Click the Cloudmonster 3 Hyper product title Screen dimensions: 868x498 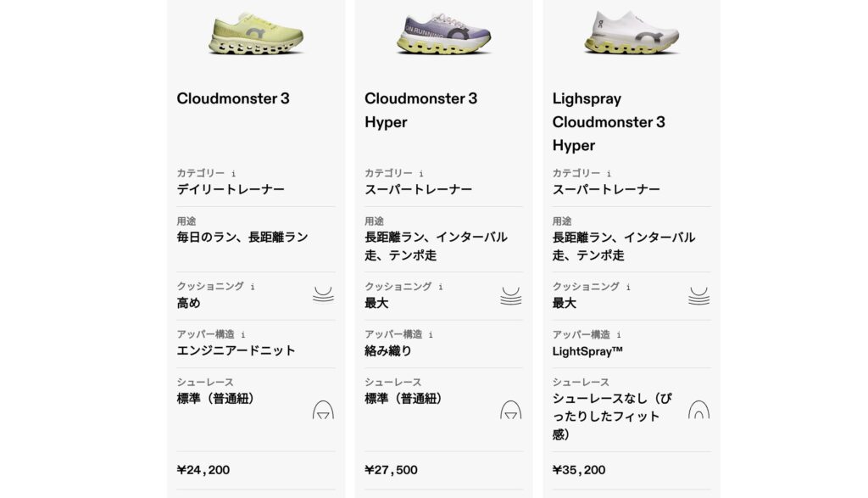[x=420, y=110]
